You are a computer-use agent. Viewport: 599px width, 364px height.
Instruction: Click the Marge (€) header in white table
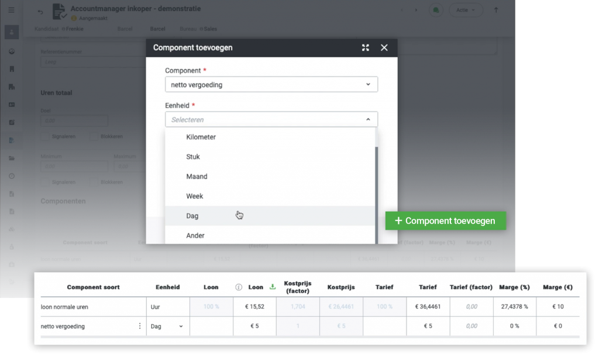pyautogui.click(x=557, y=287)
